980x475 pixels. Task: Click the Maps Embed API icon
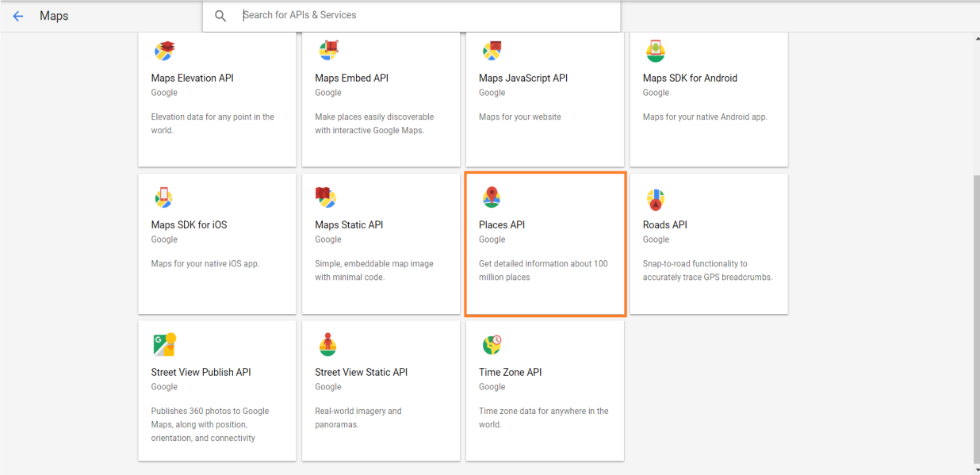[328, 50]
